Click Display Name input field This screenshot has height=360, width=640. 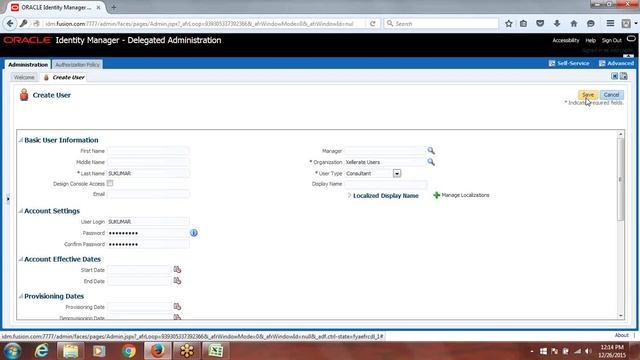point(386,184)
